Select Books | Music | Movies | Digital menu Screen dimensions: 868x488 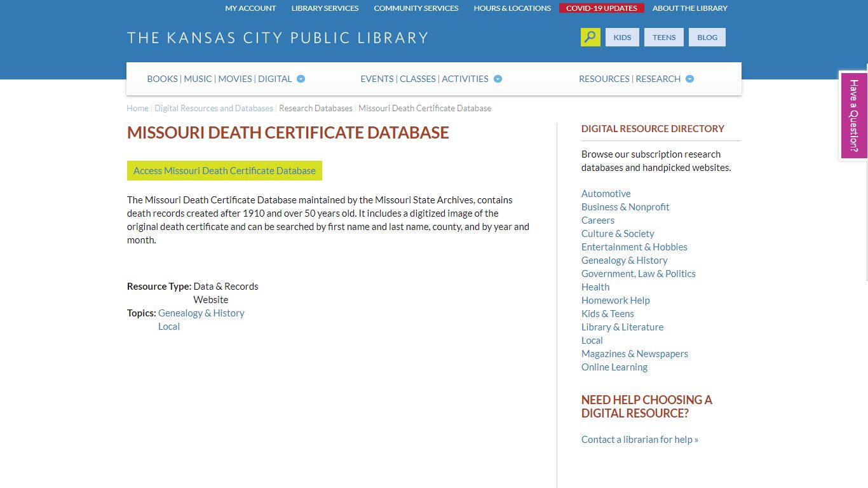coord(219,79)
